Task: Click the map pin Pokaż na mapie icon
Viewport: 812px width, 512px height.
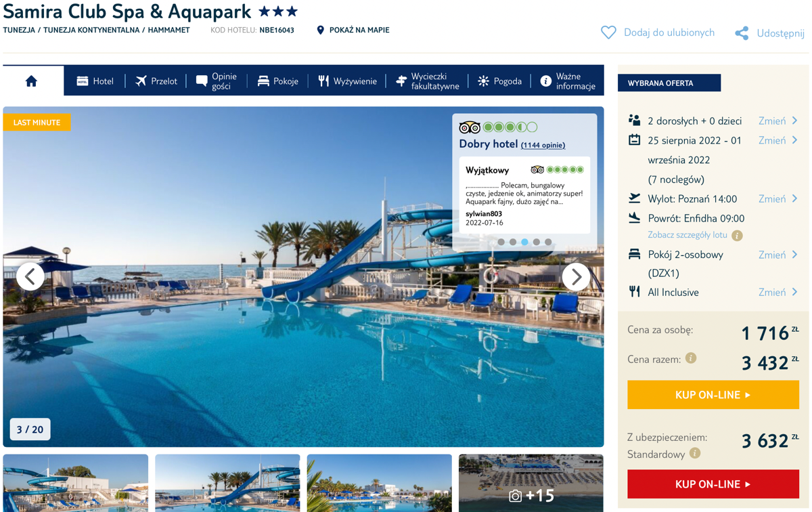Action: 321,30
